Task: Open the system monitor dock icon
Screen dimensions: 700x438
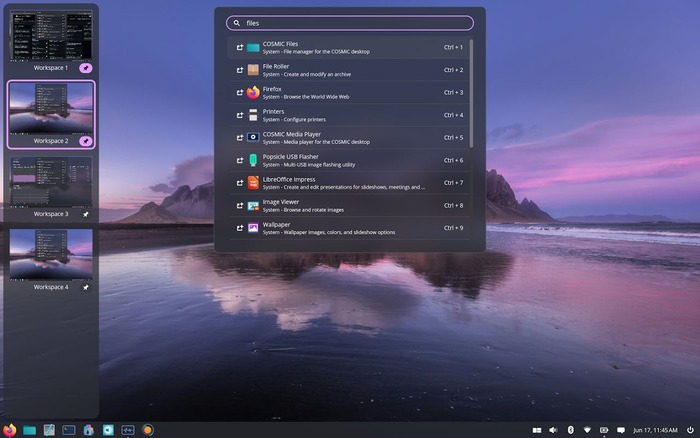Action: pyautogui.click(x=128, y=430)
